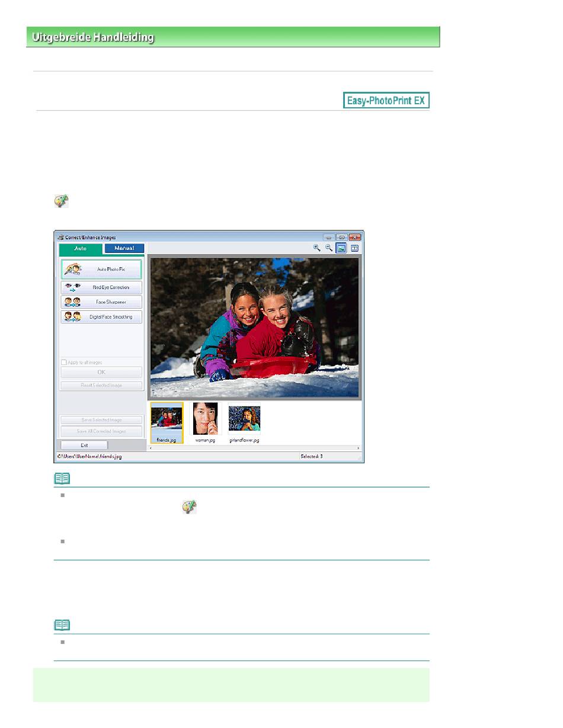Exit the Correct/Enhance Images window
This screenshot has height=728, width=563.
pos(84,445)
